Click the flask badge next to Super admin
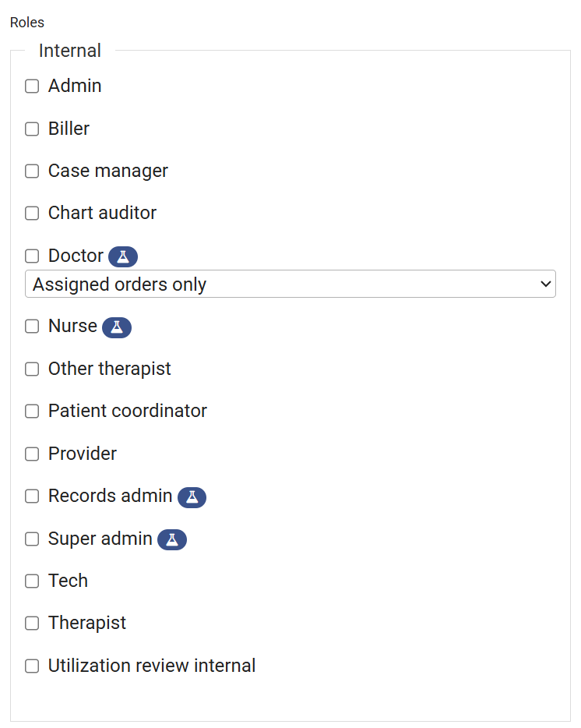Image resolution: width=581 pixels, height=728 pixels. pyautogui.click(x=172, y=539)
